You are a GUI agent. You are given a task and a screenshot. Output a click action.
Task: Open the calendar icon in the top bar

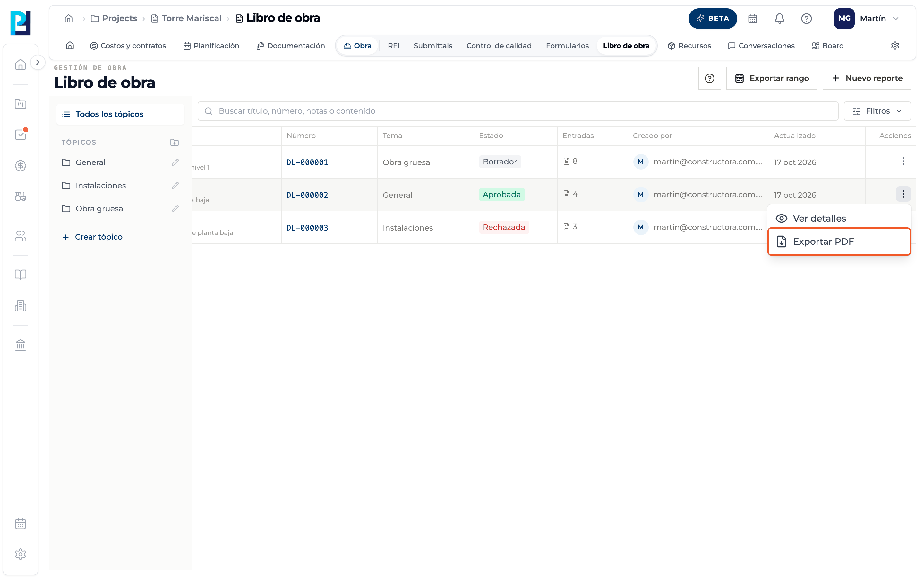[752, 18]
